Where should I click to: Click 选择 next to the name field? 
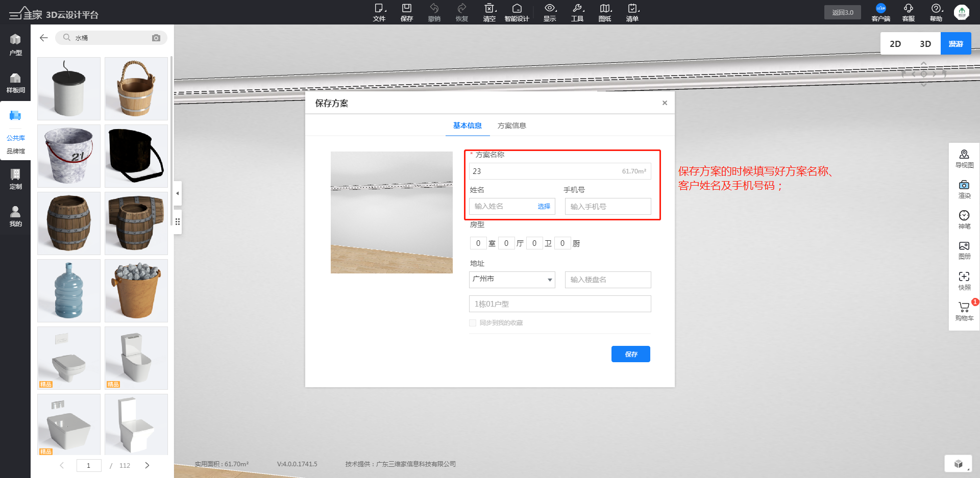[544, 206]
